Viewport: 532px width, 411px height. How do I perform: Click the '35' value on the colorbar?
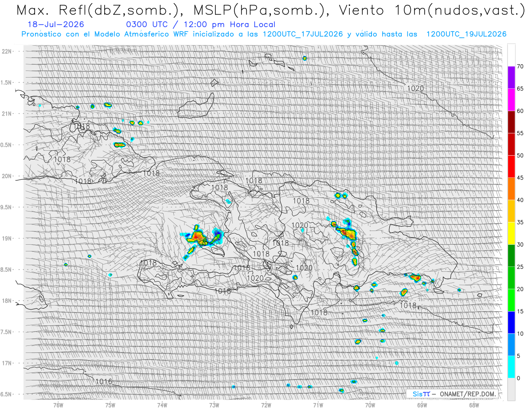(x=520, y=222)
